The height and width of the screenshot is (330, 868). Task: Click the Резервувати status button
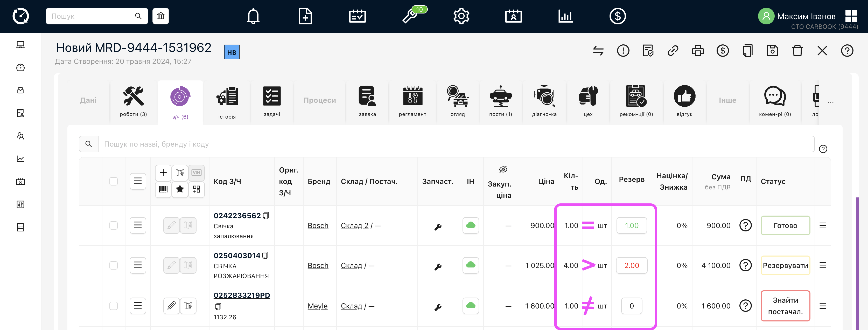pyautogui.click(x=785, y=265)
